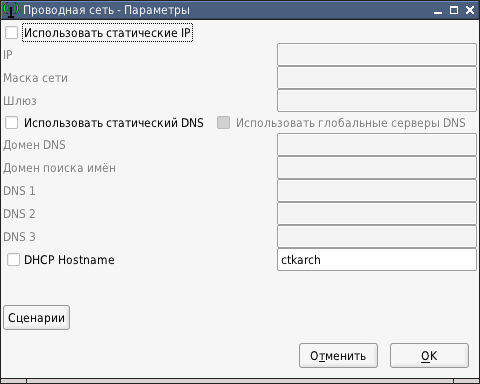Click the Домен поиска имён field

point(377,168)
